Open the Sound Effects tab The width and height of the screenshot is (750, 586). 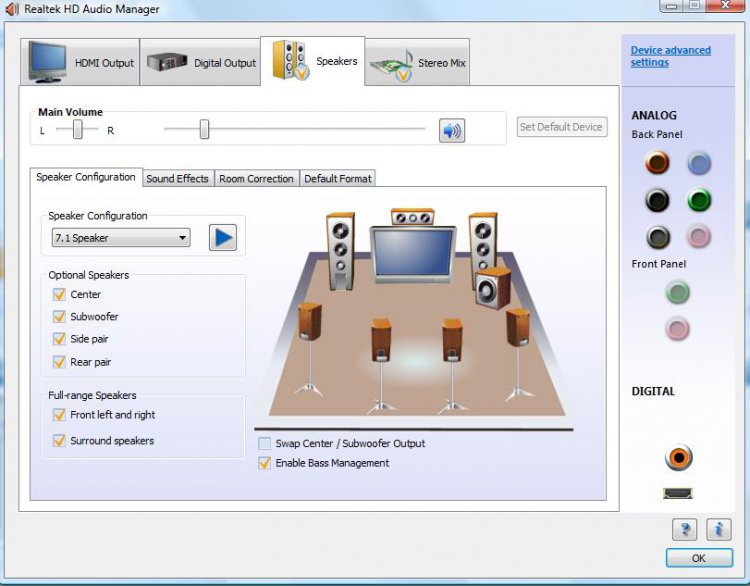pos(177,178)
